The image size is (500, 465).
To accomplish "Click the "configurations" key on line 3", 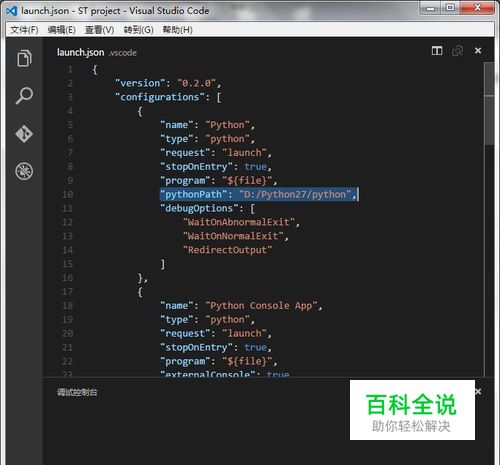I will point(160,97).
